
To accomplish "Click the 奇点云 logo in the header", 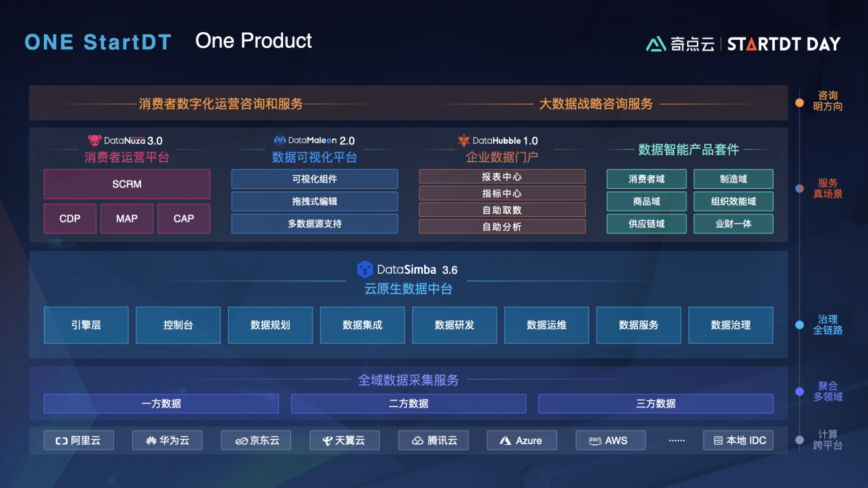I will click(680, 44).
